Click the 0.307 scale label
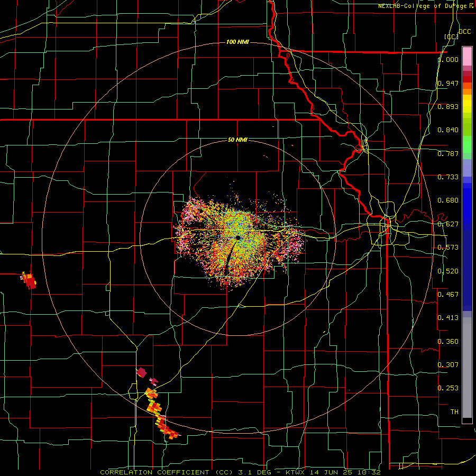The height and width of the screenshot is (476, 476). [448, 365]
